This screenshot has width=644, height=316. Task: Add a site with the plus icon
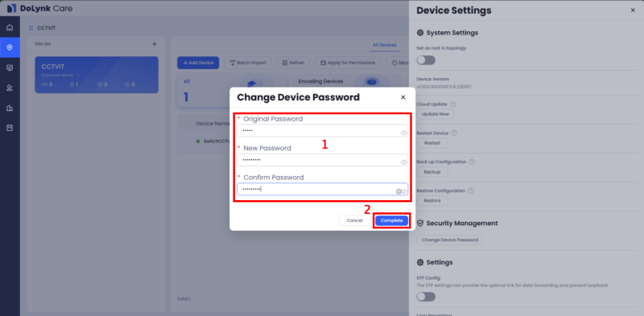pyautogui.click(x=155, y=44)
